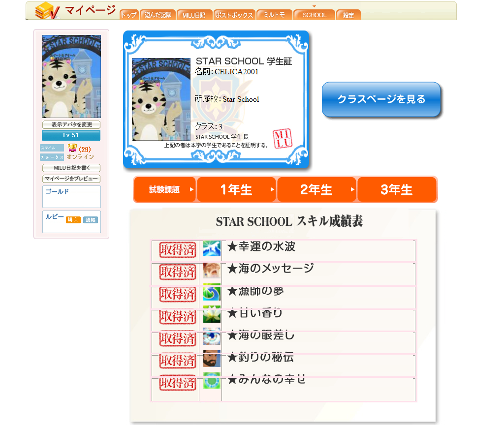This screenshot has width=504, height=425.
Task: Click the マイページ books logo icon
Action: [47, 11]
